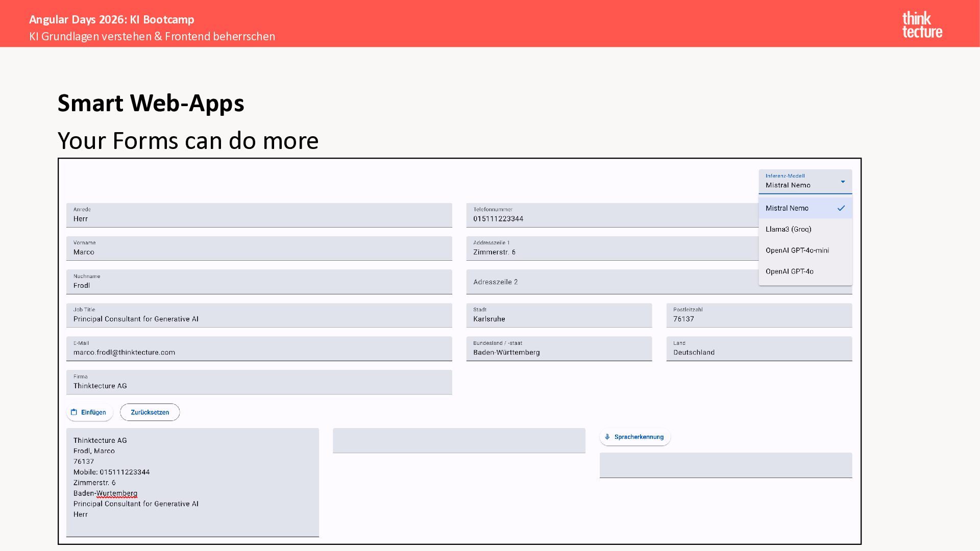Choose OpenAI GPT-4o-mini option

[797, 251]
